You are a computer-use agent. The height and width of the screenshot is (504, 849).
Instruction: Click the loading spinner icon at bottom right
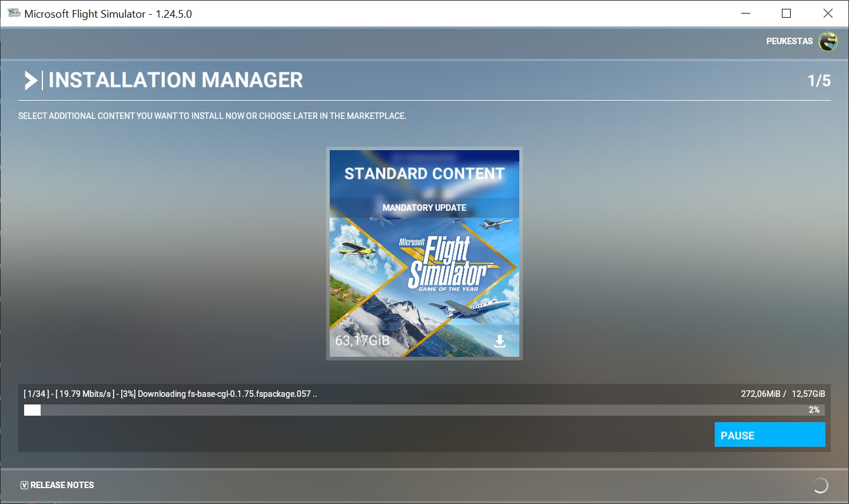(820, 485)
